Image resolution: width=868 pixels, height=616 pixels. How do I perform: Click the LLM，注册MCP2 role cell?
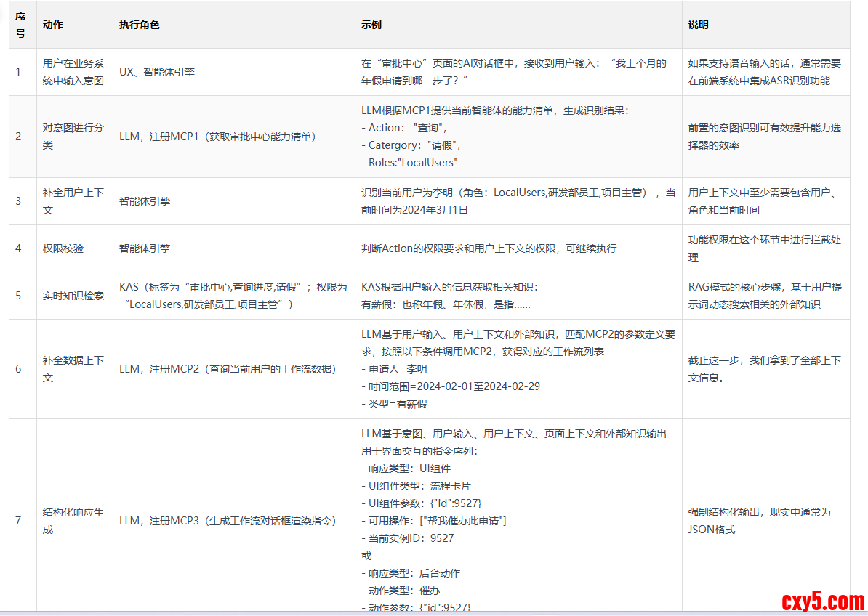click(x=227, y=368)
